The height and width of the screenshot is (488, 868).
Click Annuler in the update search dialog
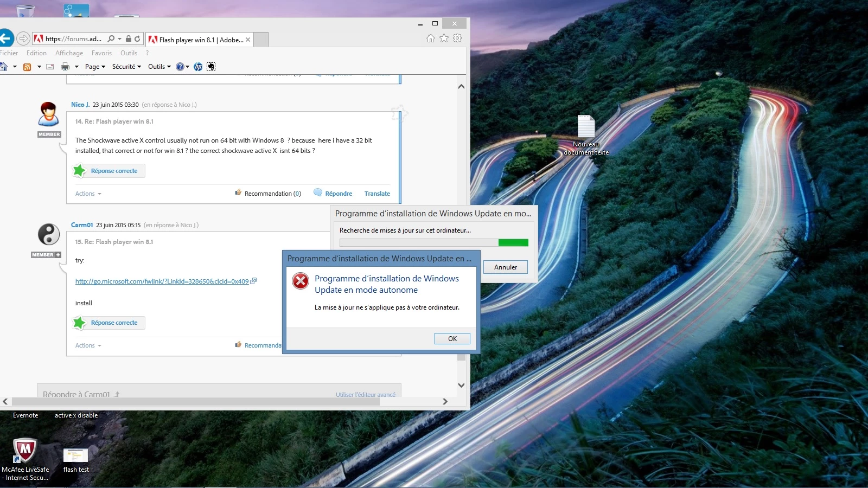[505, 267]
